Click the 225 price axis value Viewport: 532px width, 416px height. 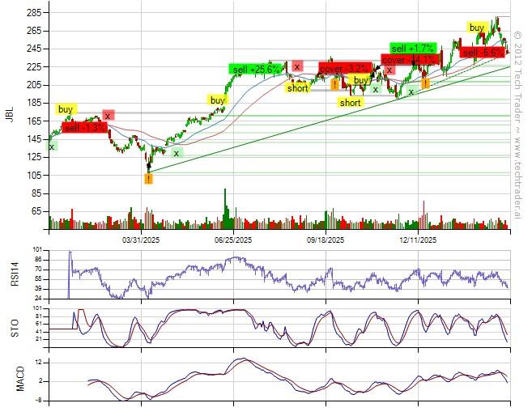[x=33, y=67]
